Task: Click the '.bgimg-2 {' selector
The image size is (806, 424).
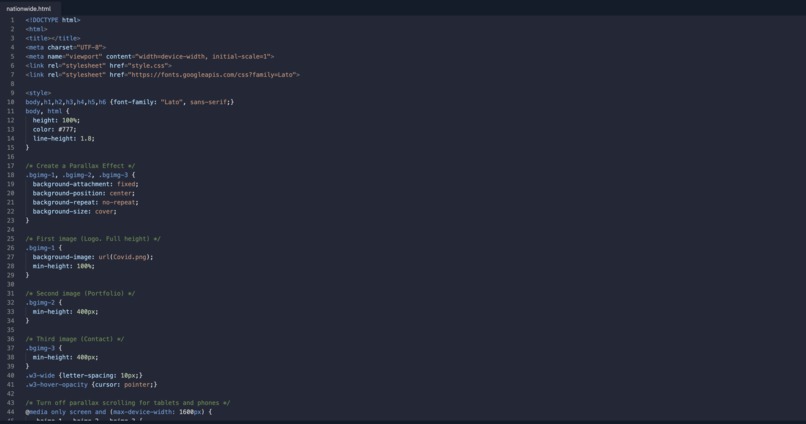Action: 44,303
